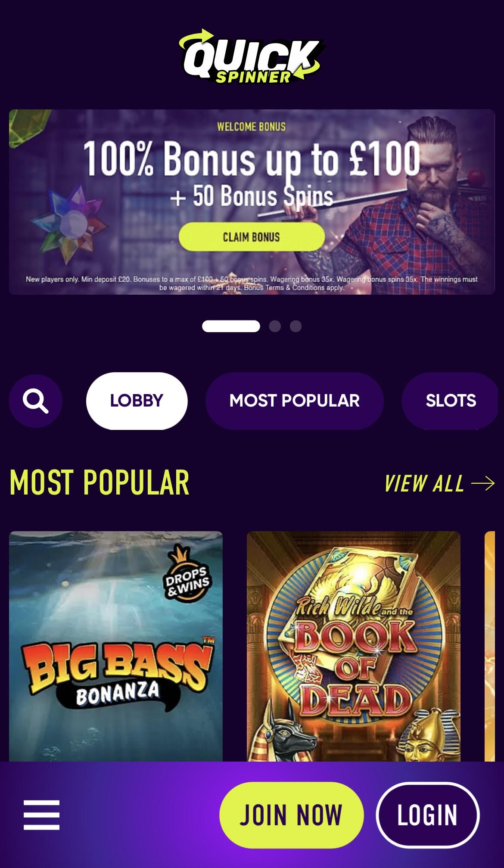
Task: Open Big Bass Bonanza game
Action: [x=116, y=646]
